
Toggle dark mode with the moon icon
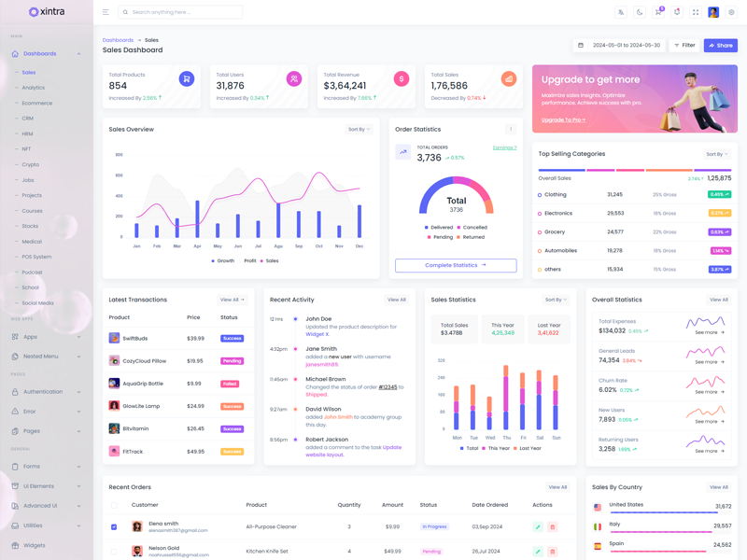tap(640, 12)
